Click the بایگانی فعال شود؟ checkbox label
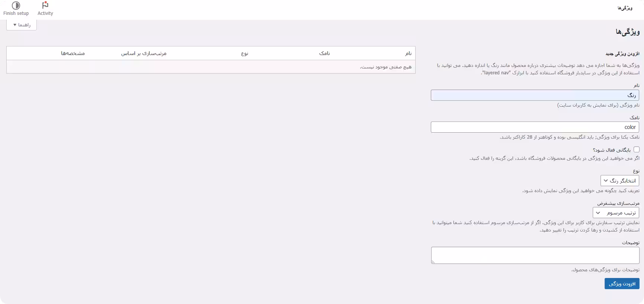The height and width of the screenshot is (304, 644). tap(612, 150)
